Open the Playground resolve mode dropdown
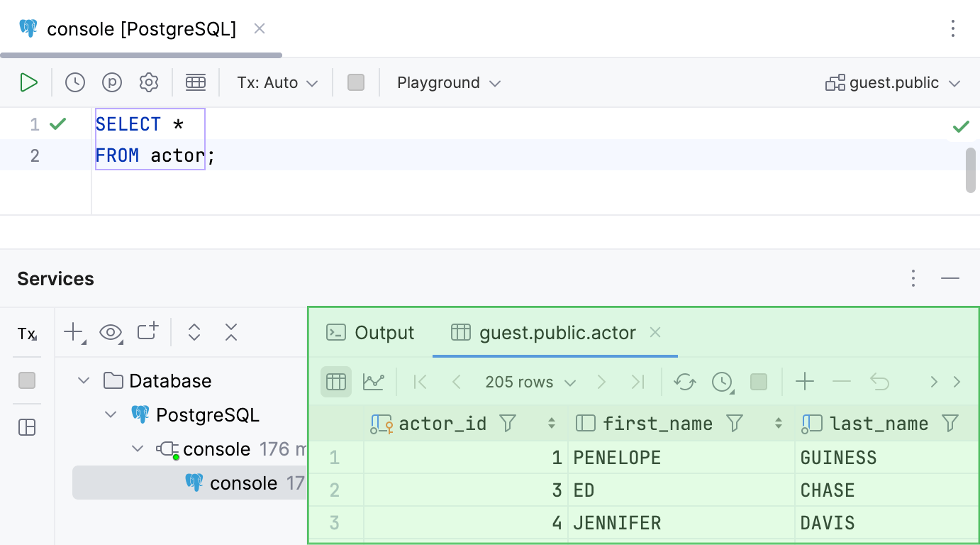 coord(448,83)
